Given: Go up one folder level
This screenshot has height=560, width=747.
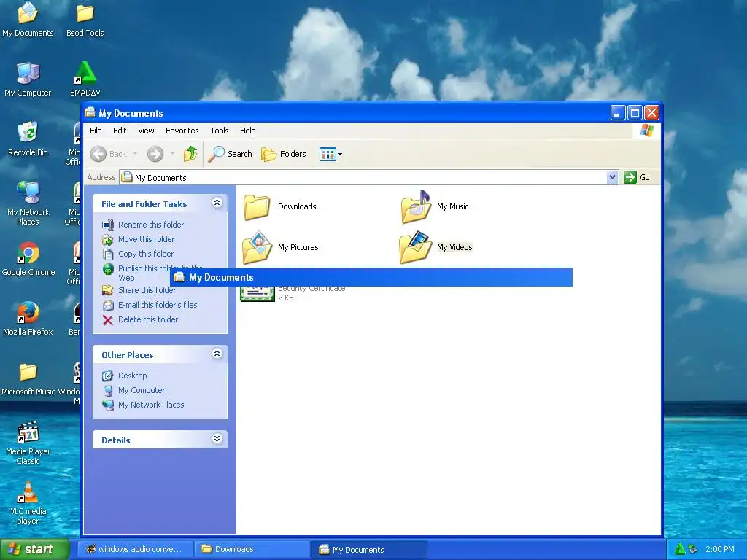Looking at the screenshot, I should pos(190,154).
